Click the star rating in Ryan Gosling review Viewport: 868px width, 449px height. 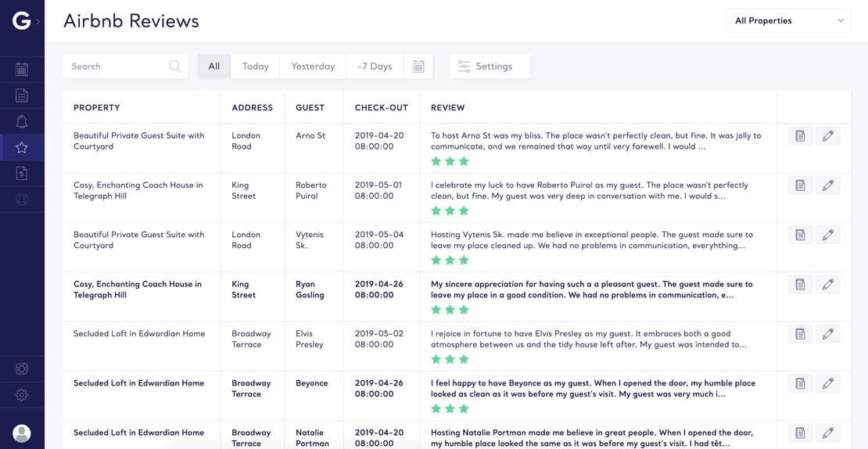click(450, 310)
